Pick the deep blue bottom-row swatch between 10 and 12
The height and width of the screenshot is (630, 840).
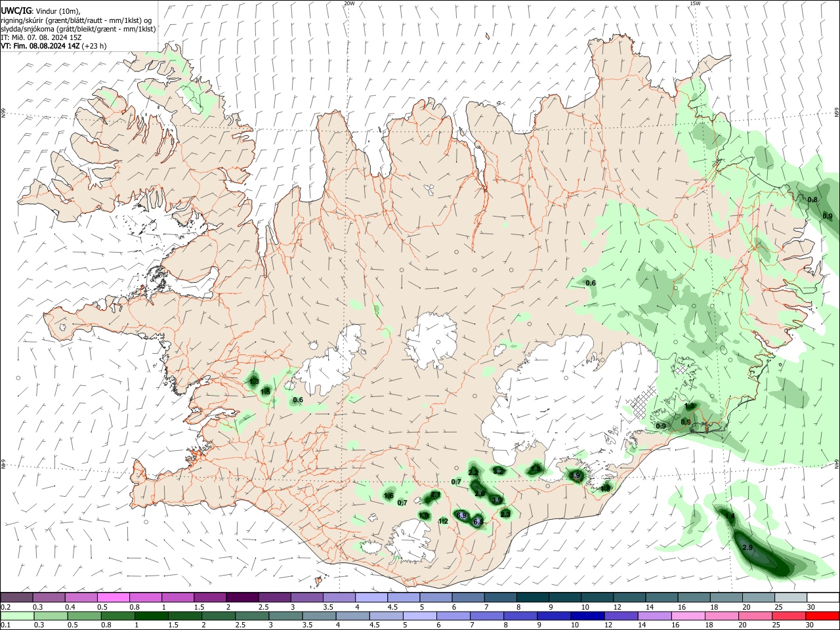coord(586,616)
